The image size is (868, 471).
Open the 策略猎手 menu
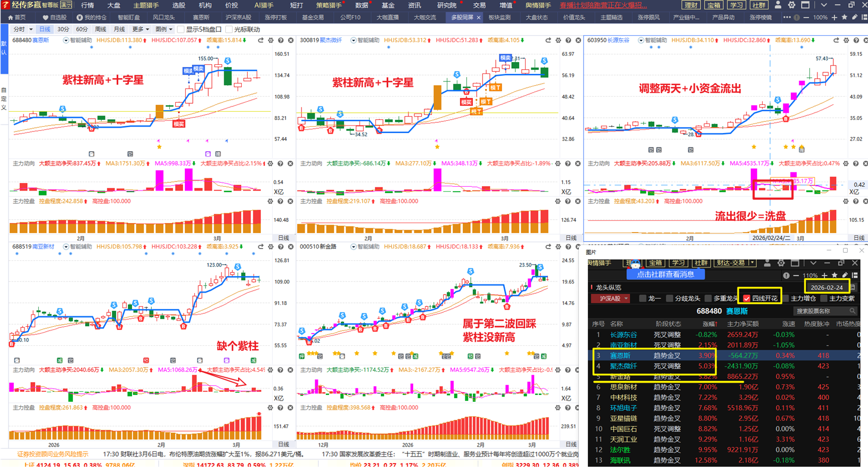point(329,5)
